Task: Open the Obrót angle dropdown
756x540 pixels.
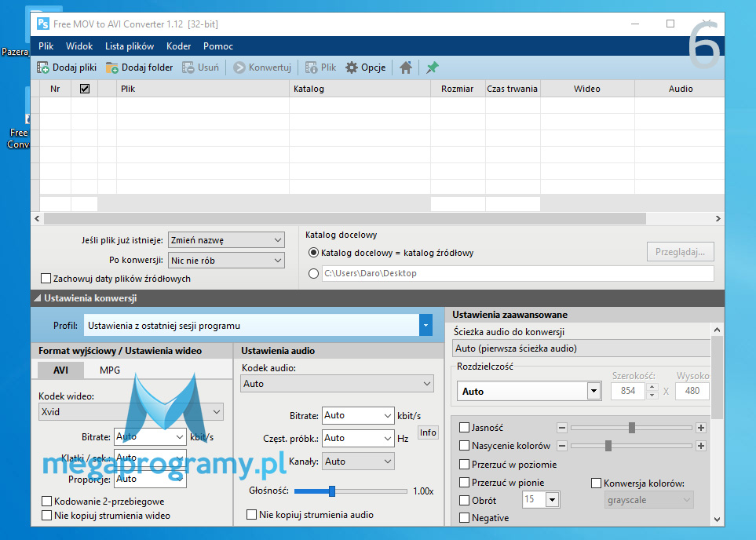Action: (552, 499)
